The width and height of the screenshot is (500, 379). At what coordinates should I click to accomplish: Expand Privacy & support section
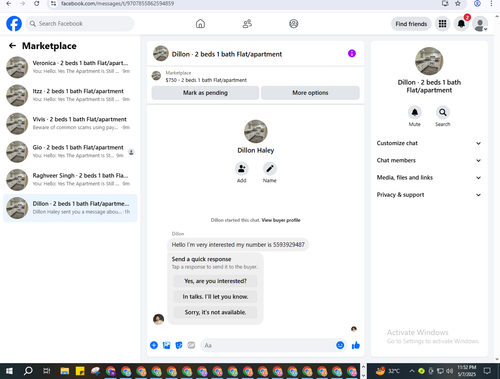pos(429,195)
